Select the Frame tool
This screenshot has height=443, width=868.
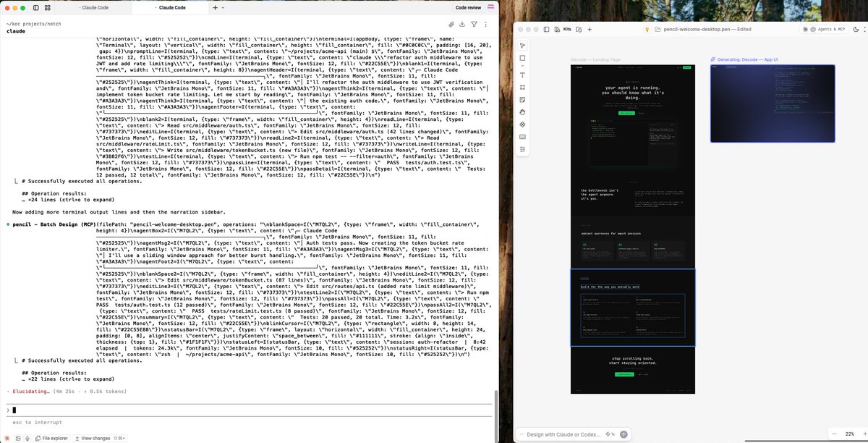pyautogui.click(x=522, y=87)
